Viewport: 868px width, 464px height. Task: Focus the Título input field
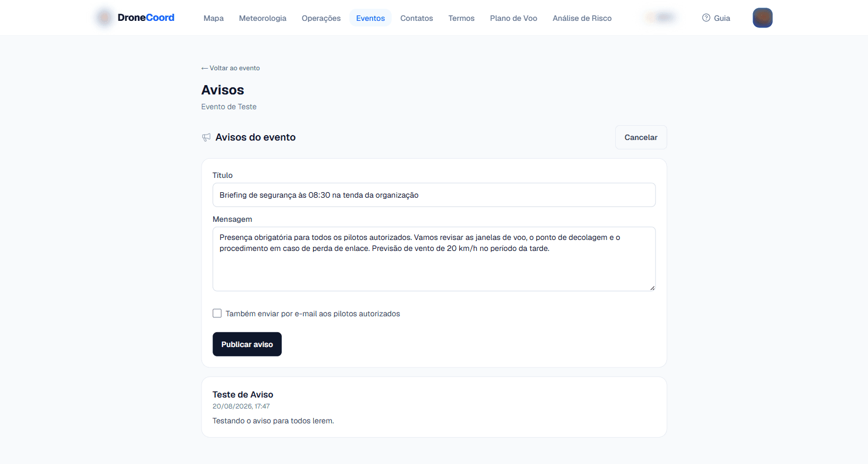pyautogui.click(x=434, y=195)
